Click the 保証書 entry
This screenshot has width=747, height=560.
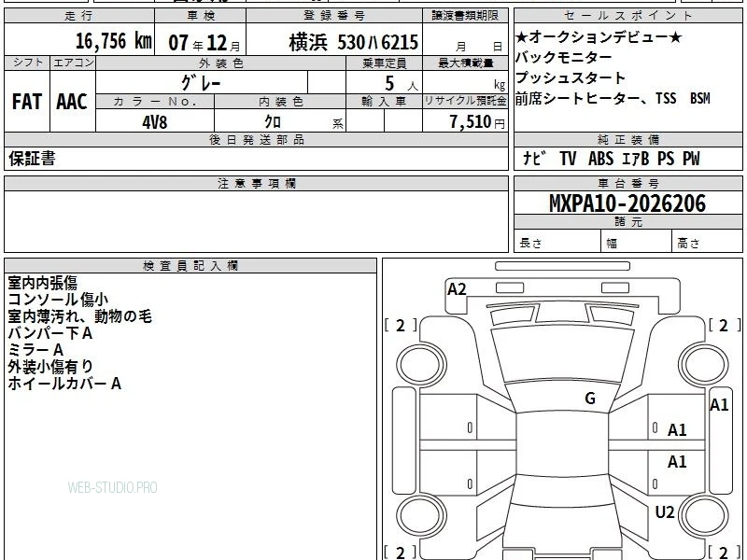pyautogui.click(x=32, y=159)
